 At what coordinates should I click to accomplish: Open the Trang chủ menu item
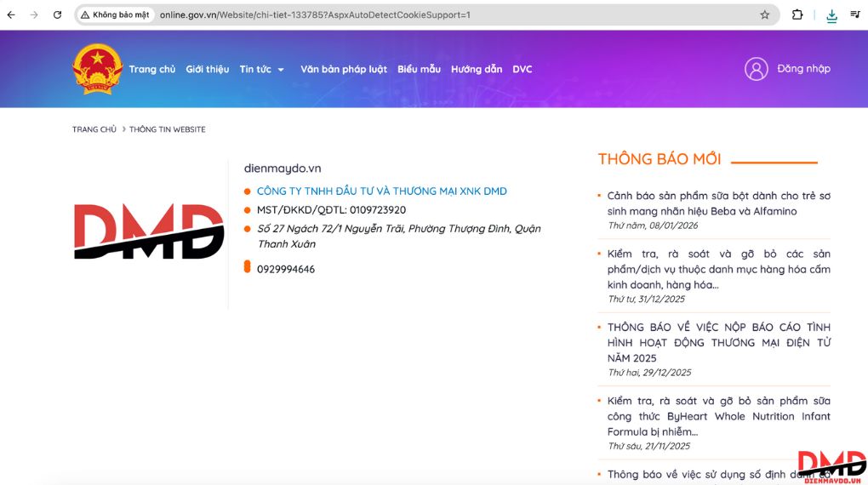(152, 69)
